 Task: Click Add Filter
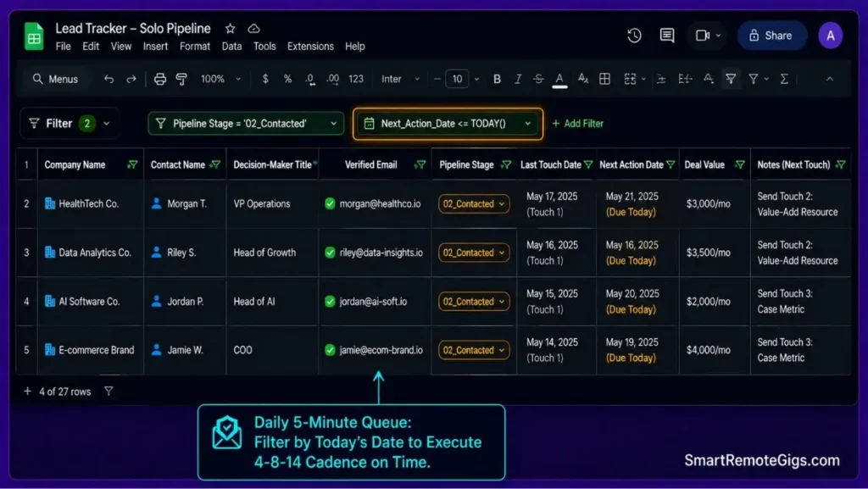[x=578, y=124]
